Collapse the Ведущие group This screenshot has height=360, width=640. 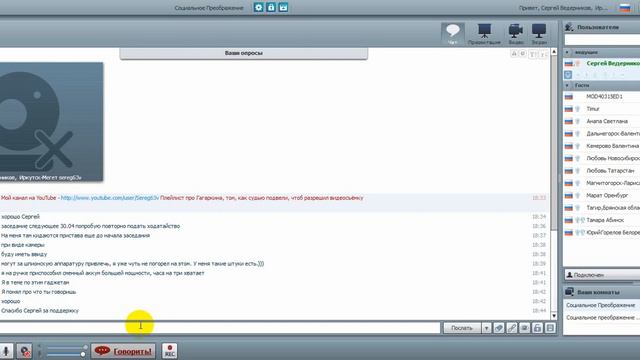click(567, 52)
